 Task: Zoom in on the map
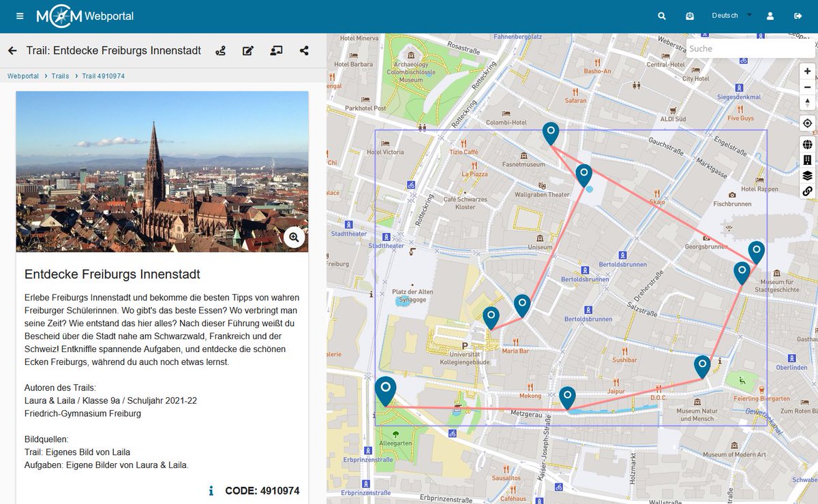click(x=807, y=71)
